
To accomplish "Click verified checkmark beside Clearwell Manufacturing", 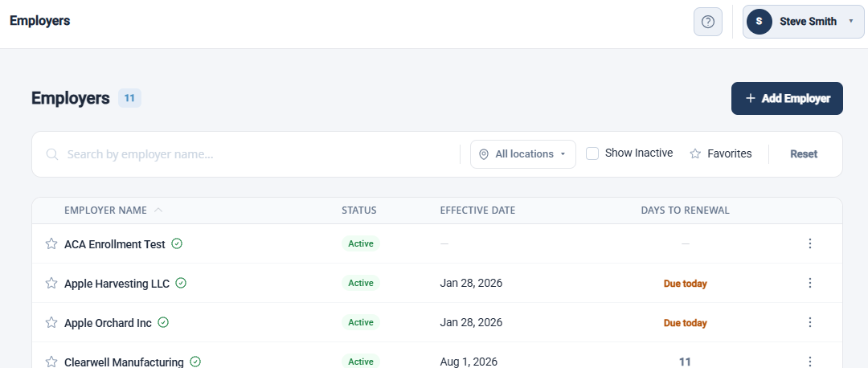I will click(x=194, y=362).
